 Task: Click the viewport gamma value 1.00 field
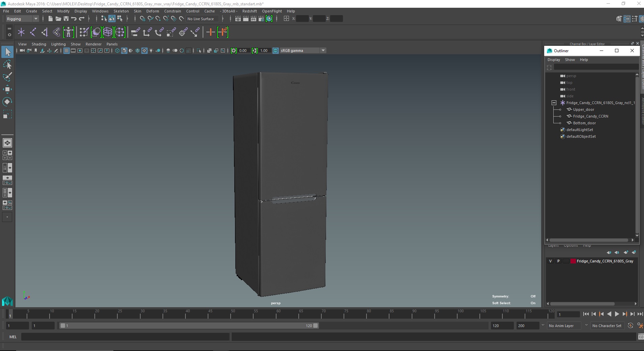[265, 51]
